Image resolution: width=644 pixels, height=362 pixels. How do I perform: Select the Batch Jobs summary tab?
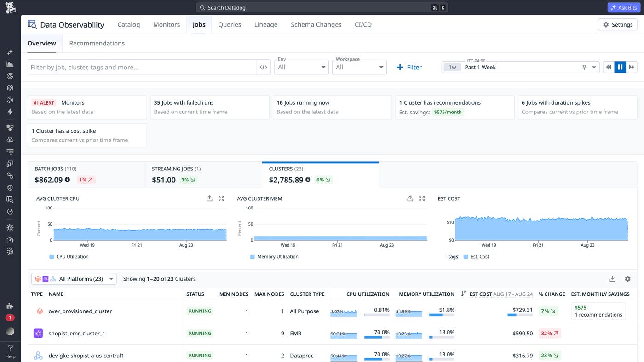pyautogui.click(x=86, y=175)
